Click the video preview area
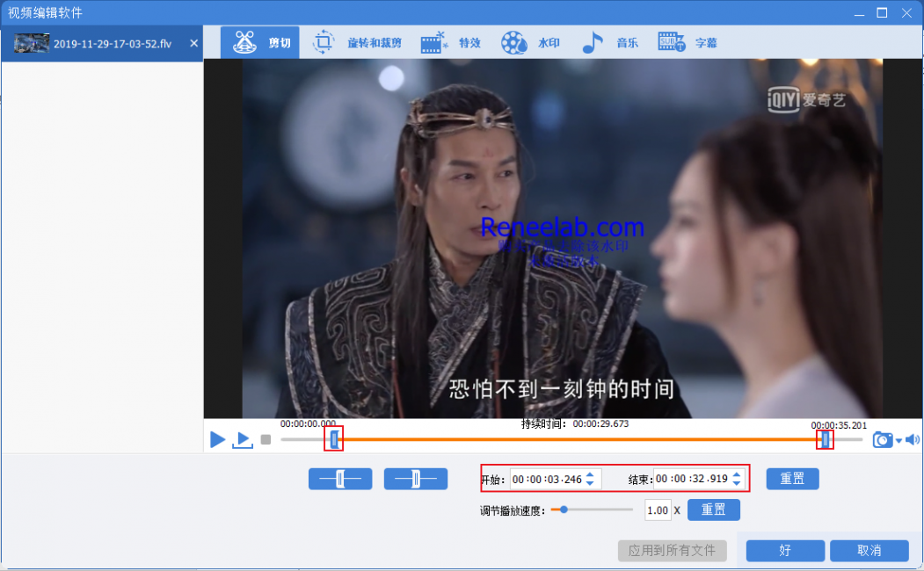924x571 pixels. (x=562, y=238)
